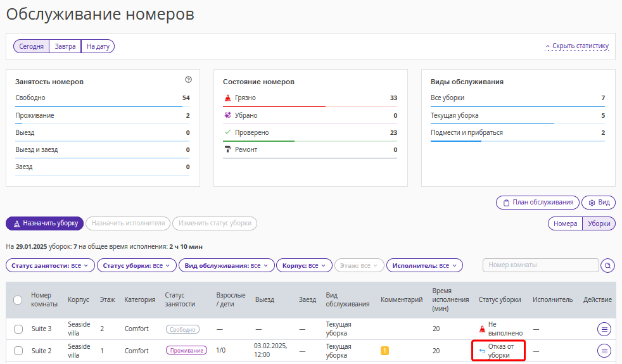Click the Ремонт paint roller icon

(227, 149)
